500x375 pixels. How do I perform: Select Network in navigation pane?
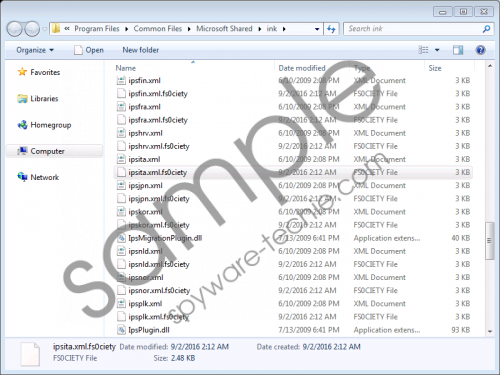pos(38,177)
